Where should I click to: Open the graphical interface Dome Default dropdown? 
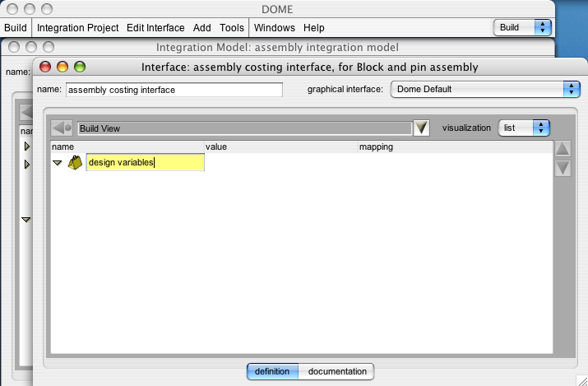[x=485, y=89]
